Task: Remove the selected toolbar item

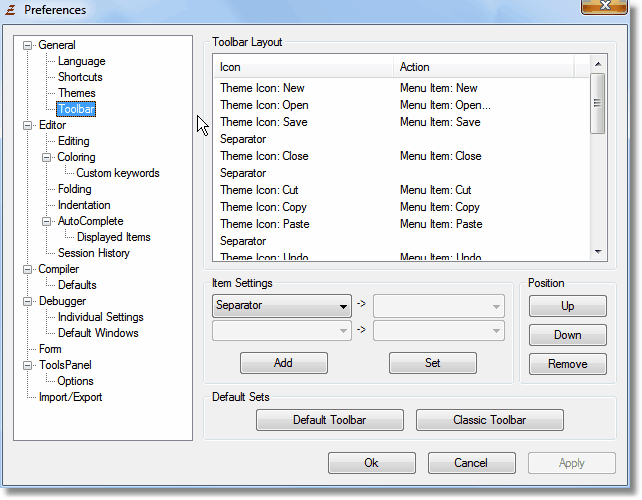Action: [567, 364]
